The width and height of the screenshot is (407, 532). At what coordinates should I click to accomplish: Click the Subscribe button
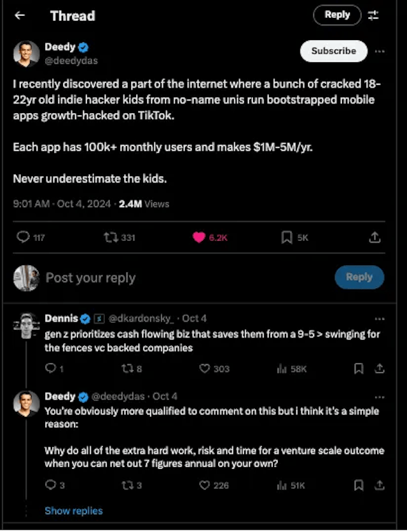point(333,51)
